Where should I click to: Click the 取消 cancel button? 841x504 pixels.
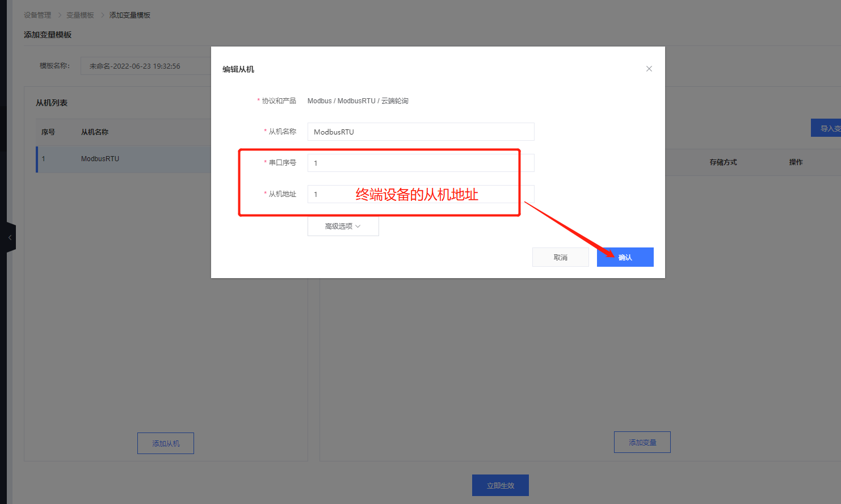(x=560, y=257)
